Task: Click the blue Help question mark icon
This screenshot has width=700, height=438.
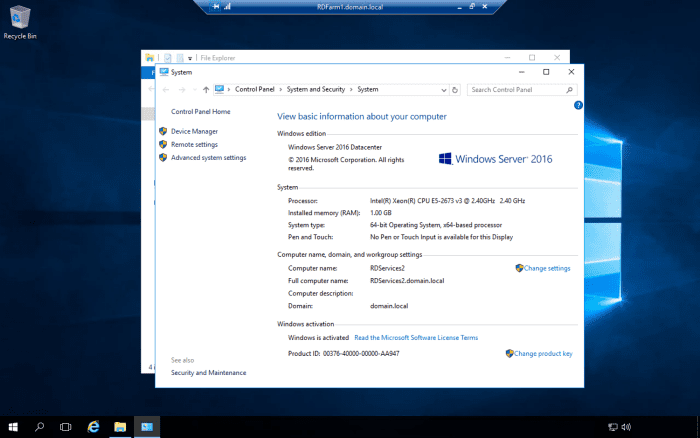Action: point(578,105)
